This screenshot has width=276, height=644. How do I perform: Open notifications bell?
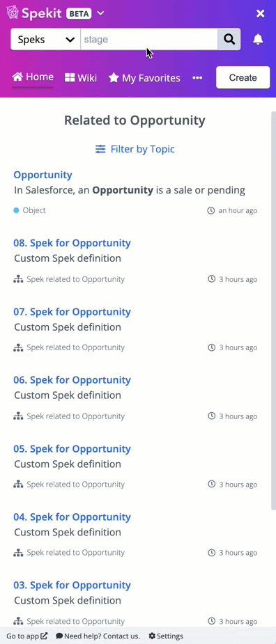point(258,40)
